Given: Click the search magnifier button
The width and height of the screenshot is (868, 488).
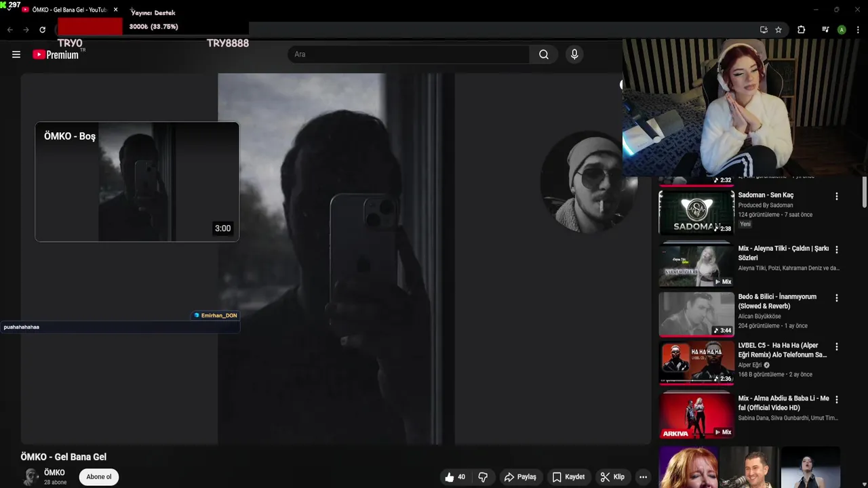Looking at the screenshot, I should click(x=544, y=54).
